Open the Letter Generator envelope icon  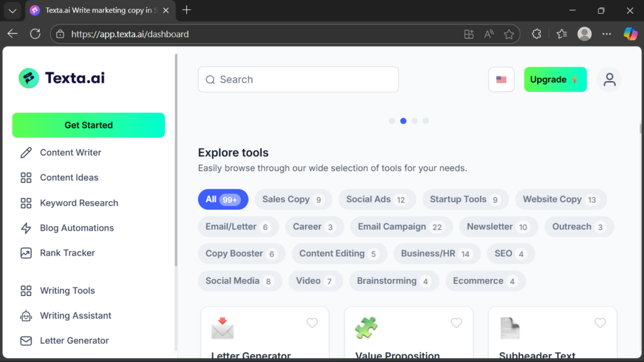coord(26,341)
